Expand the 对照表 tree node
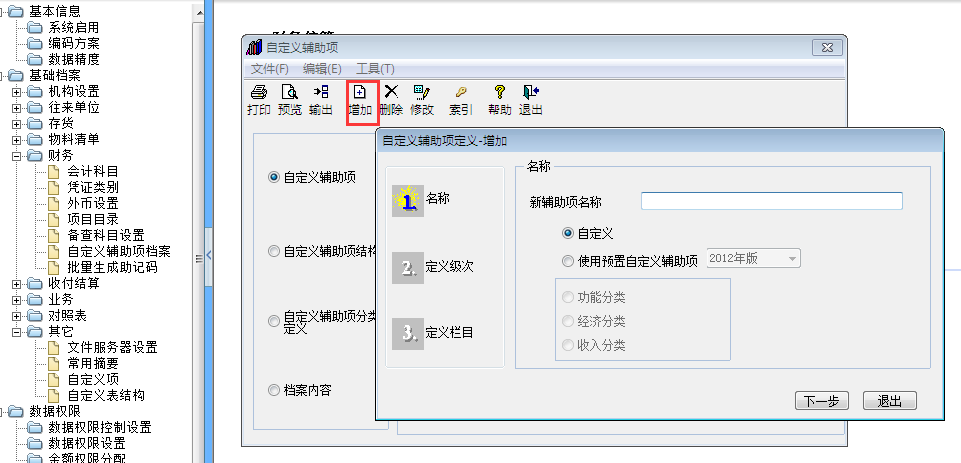The image size is (961, 463). 17,316
